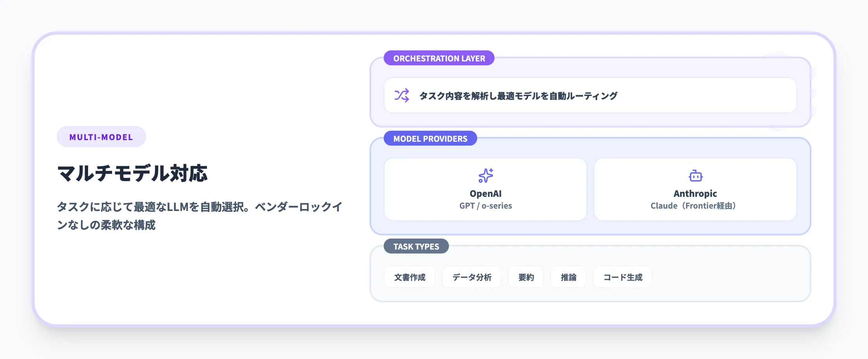Click the タスク内容を解析 routing text
The image size is (868, 359).
pos(518,96)
